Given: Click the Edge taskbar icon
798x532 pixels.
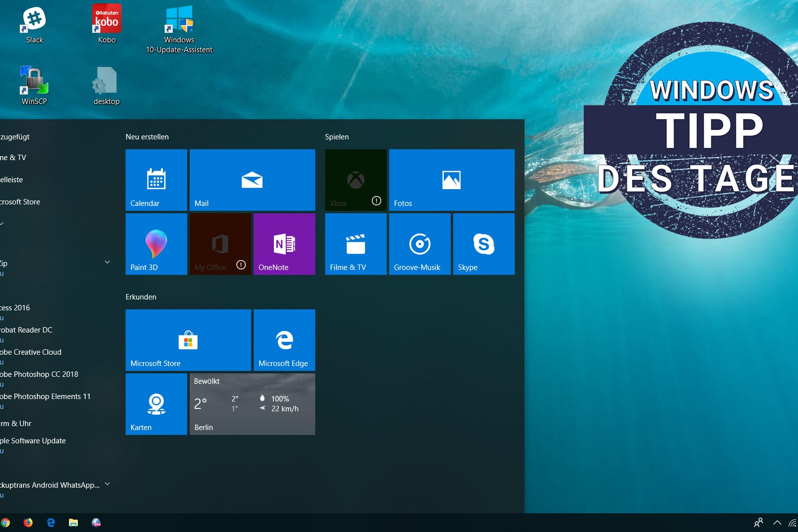Looking at the screenshot, I should click(51, 523).
